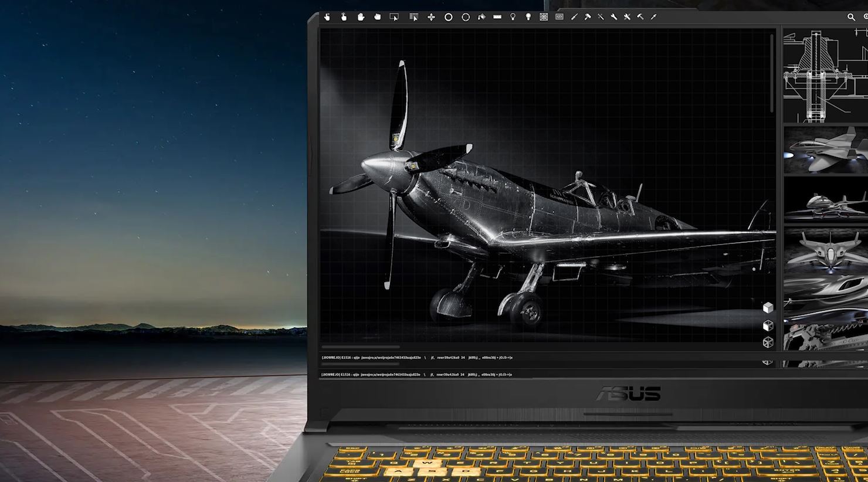The image size is (868, 482).
Task: Open the search magnifier icon
Action: point(851,17)
